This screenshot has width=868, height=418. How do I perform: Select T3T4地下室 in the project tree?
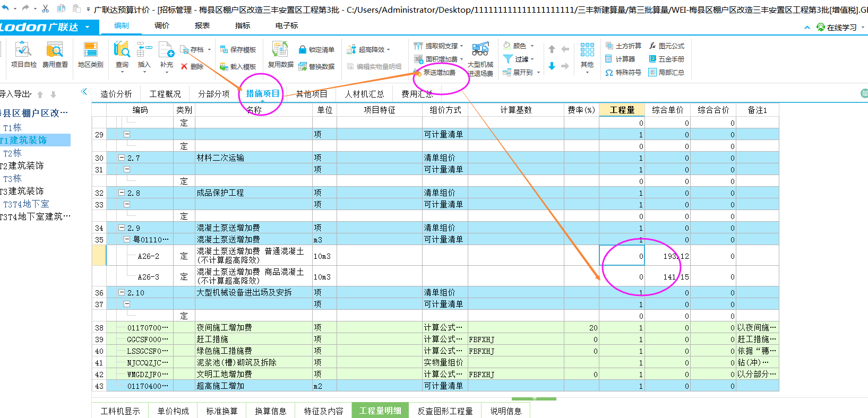pos(26,204)
